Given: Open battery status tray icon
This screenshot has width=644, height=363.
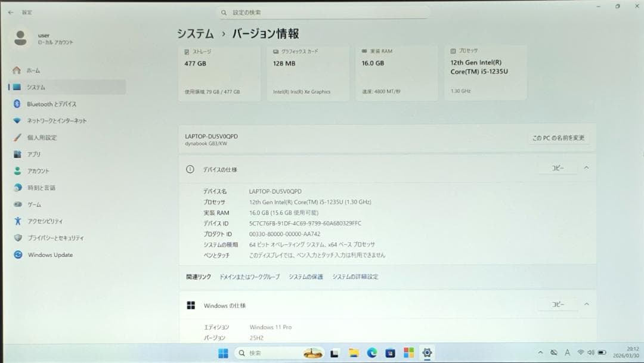Looking at the screenshot, I should click(602, 353).
